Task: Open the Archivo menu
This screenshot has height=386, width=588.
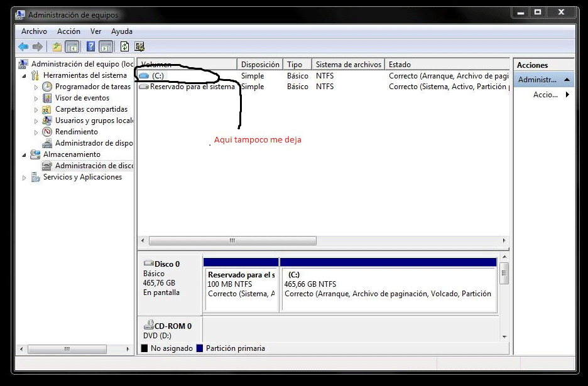Action: coord(34,31)
